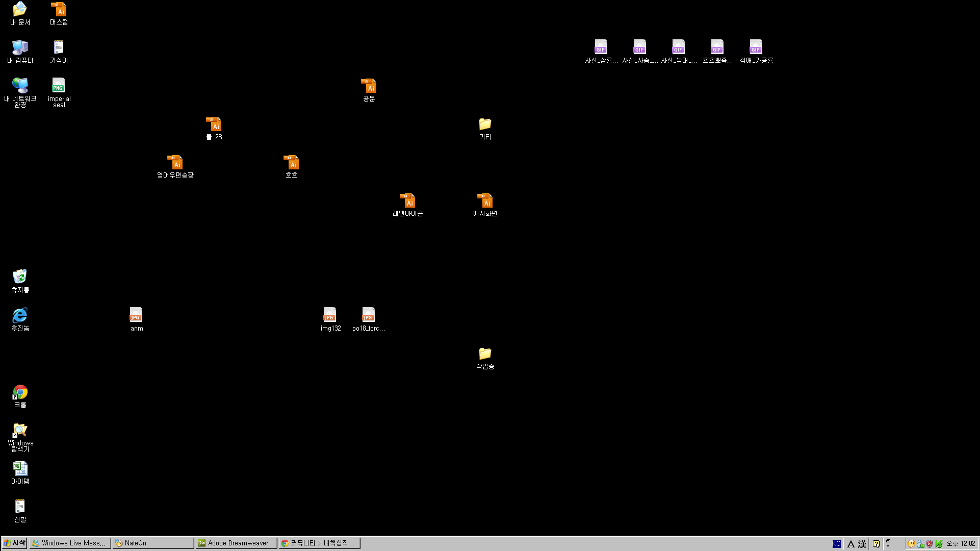
Task: Open the 공문 Illustrator file
Action: point(369,86)
